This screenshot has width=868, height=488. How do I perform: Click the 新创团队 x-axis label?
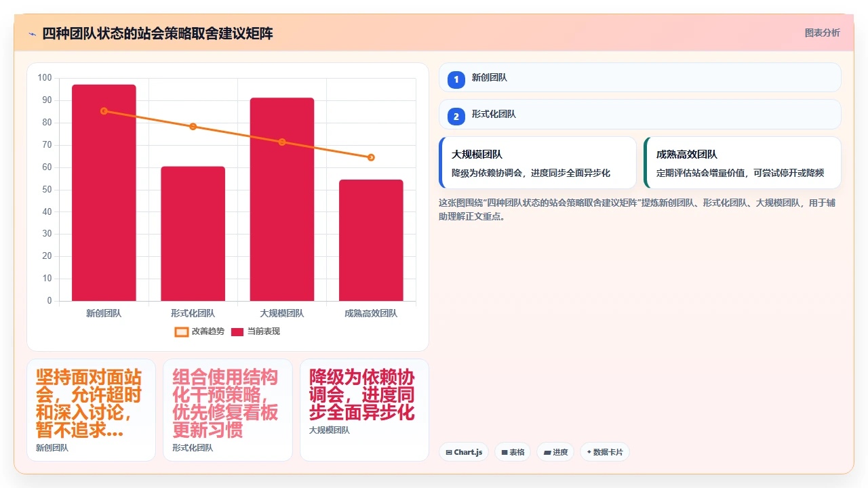pyautogui.click(x=104, y=313)
